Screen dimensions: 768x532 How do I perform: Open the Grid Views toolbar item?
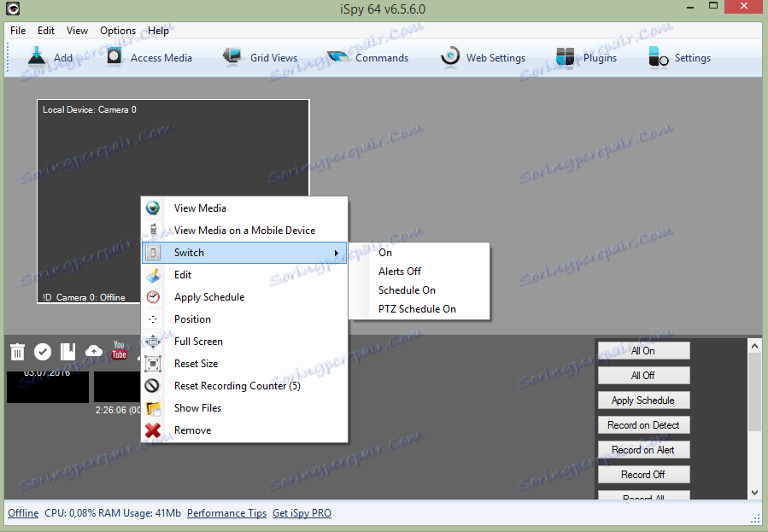point(260,58)
